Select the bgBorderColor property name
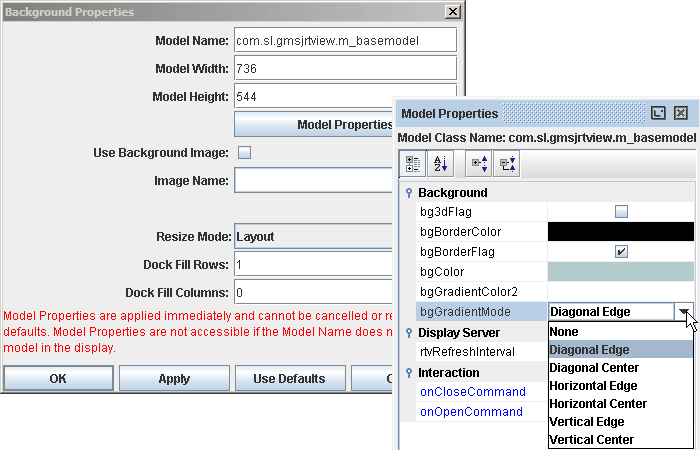Viewport: 700px width, 450px height. pyautogui.click(x=481, y=231)
